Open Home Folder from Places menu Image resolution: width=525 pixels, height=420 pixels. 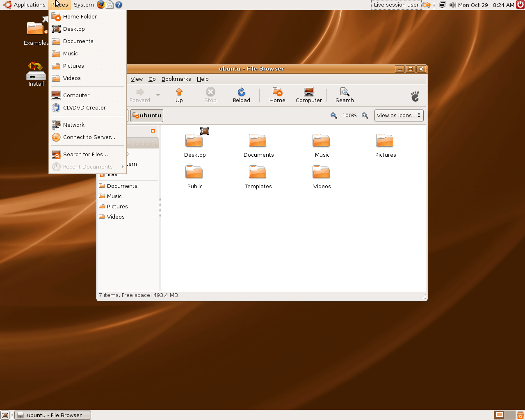(x=87, y=16)
